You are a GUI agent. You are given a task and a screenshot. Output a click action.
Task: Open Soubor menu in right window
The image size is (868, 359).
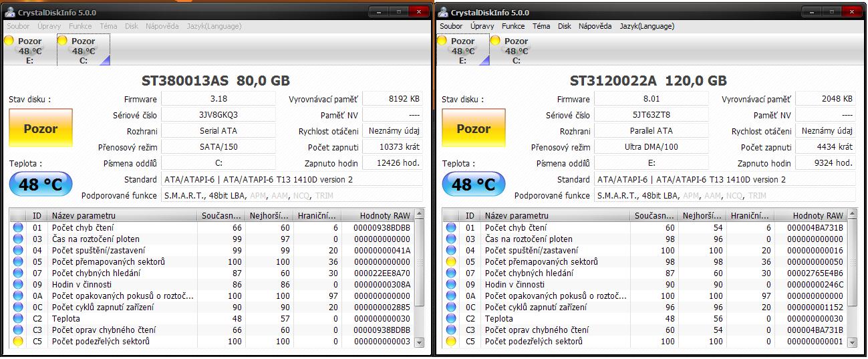click(451, 26)
